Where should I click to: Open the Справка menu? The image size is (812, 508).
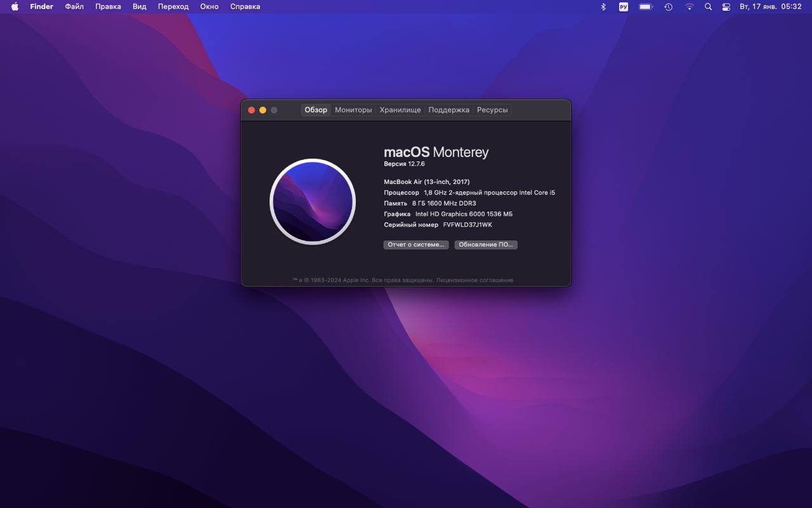point(245,6)
